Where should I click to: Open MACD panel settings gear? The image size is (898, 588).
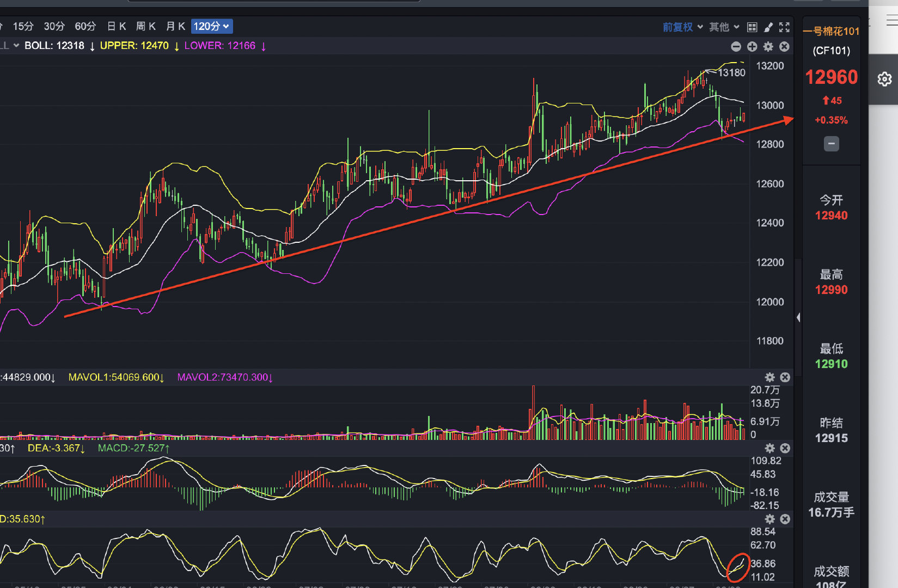click(769, 448)
